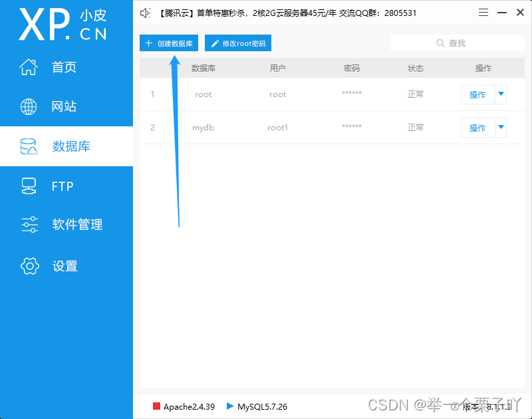This screenshot has height=419, width=532.
Task: Click the 修改root密码 button
Action: [x=237, y=43]
